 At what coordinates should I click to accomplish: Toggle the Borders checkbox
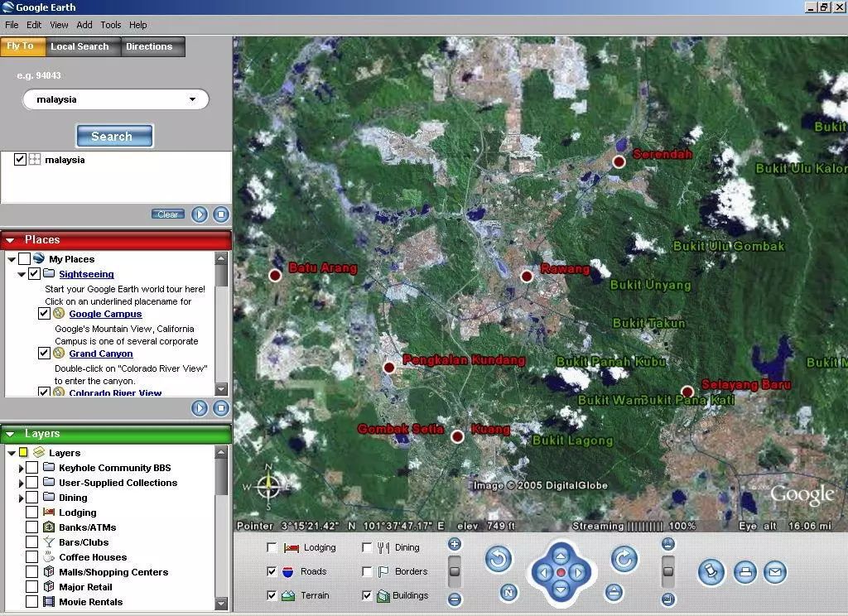[368, 572]
